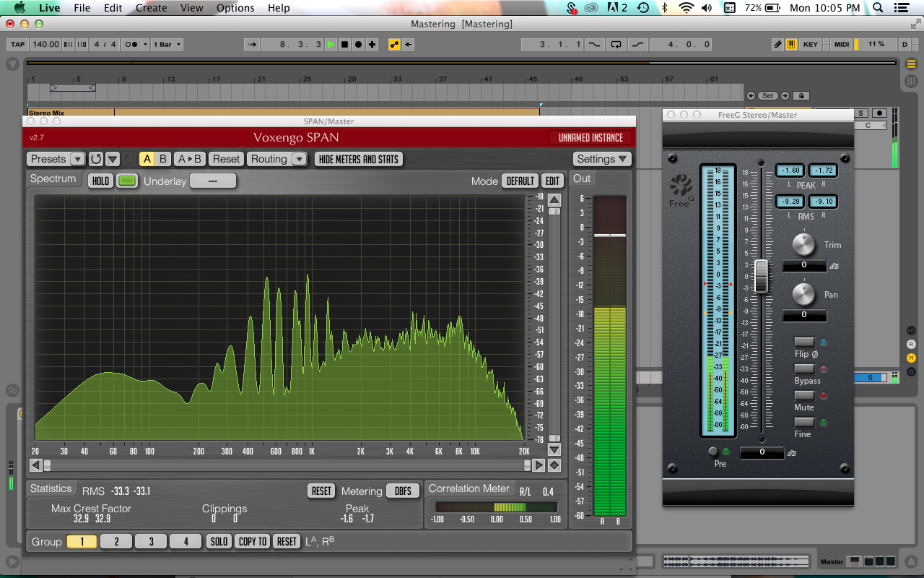This screenshot has height=578, width=924.
Task: Select A state in SPAN
Action: 147,159
